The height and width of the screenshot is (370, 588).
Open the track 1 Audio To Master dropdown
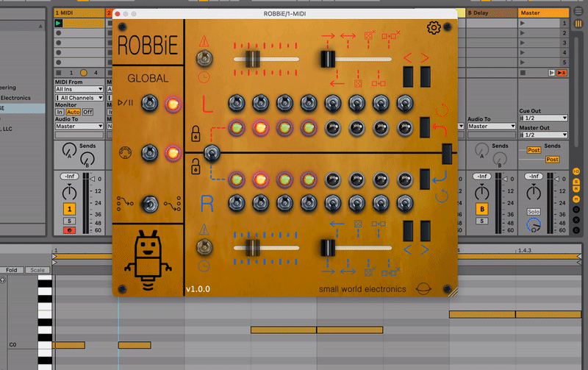tap(79, 126)
